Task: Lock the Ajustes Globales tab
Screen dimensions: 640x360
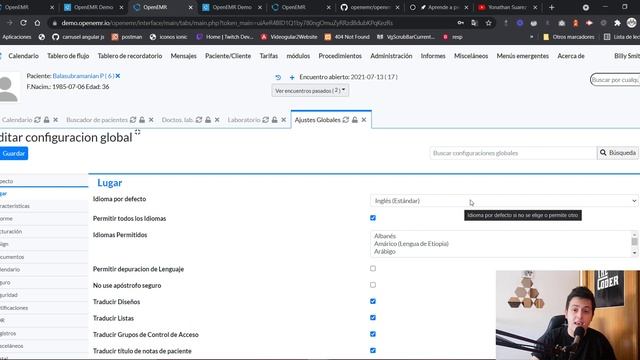Action: 355,120
